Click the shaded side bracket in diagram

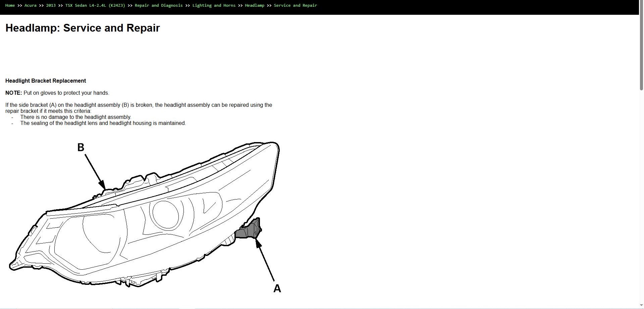tap(249, 229)
